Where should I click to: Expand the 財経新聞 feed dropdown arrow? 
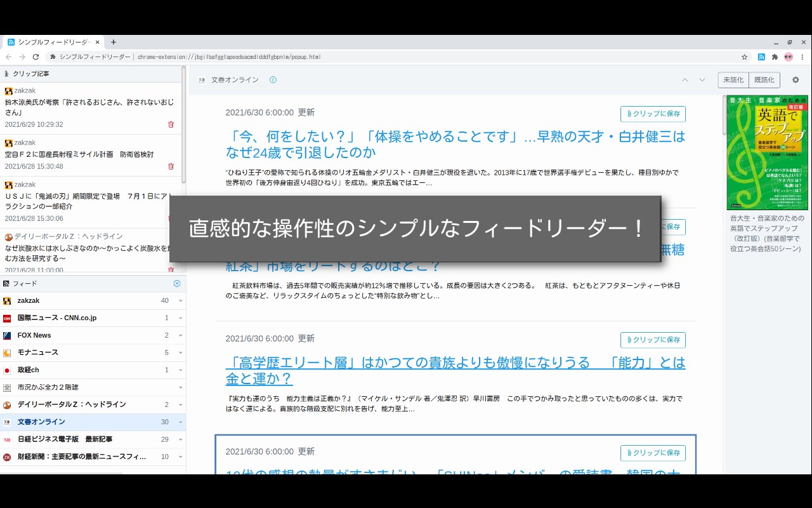coord(180,457)
